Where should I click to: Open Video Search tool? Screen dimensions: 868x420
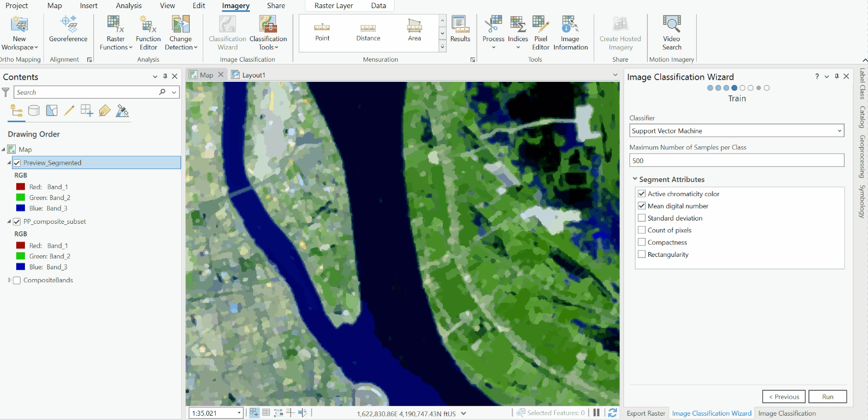671,34
